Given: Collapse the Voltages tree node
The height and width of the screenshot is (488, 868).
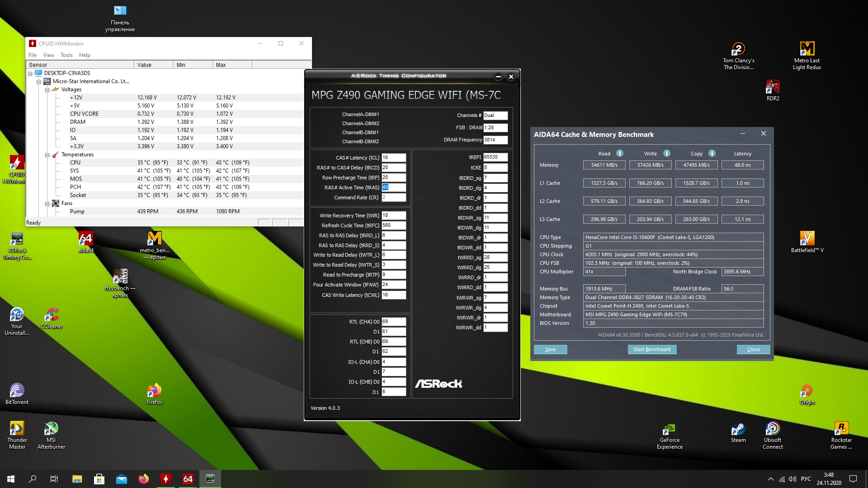Looking at the screenshot, I should (47, 90).
